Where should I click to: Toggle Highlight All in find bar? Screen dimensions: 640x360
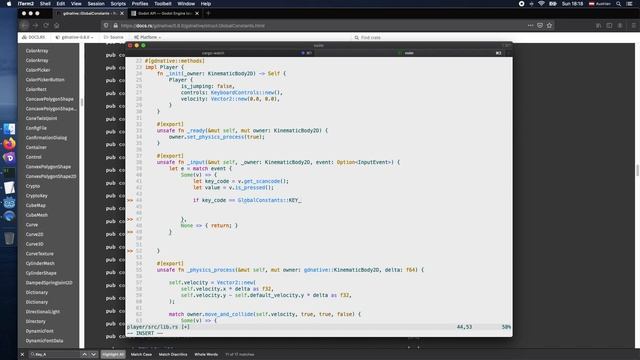click(113, 354)
